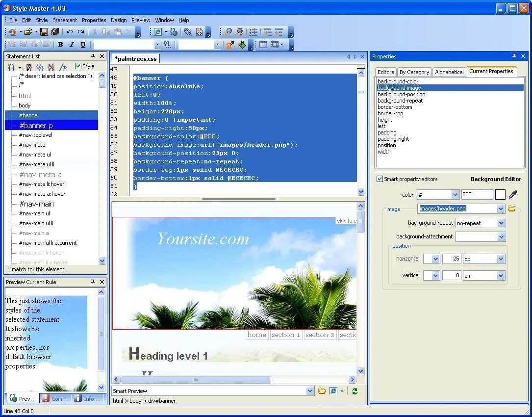Switch to the Editors tab
Screen dimensions: 532x417
(x=385, y=72)
